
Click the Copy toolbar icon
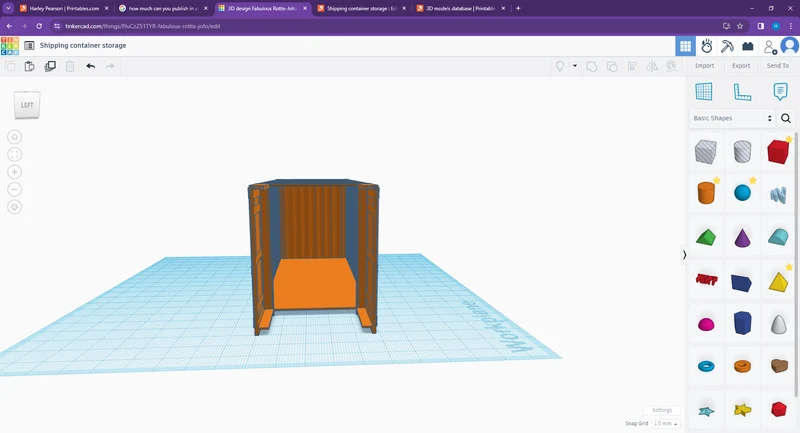pos(10,66)
